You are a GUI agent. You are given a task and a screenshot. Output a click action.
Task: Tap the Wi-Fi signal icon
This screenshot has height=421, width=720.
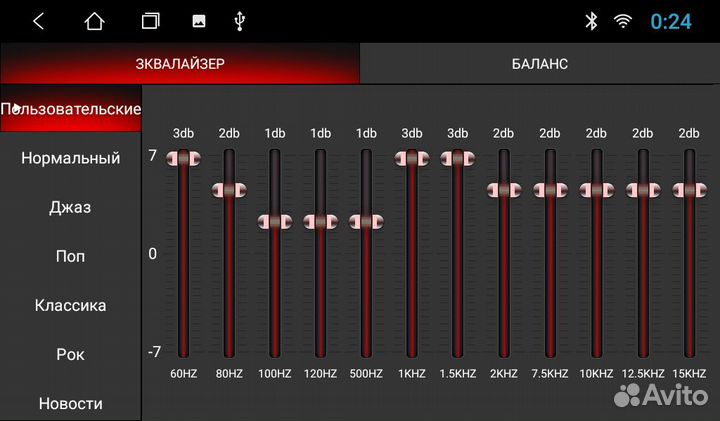coord(623,21)
